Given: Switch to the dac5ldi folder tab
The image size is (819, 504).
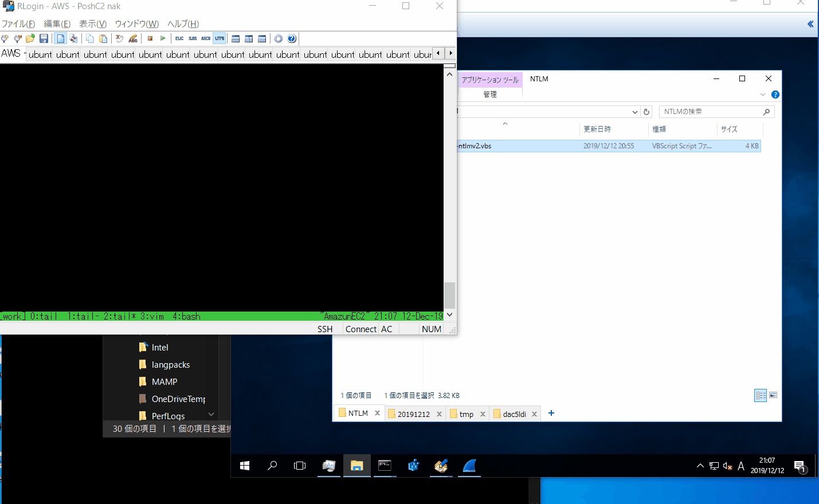Looking at the screenshot, I should (514, 414).
